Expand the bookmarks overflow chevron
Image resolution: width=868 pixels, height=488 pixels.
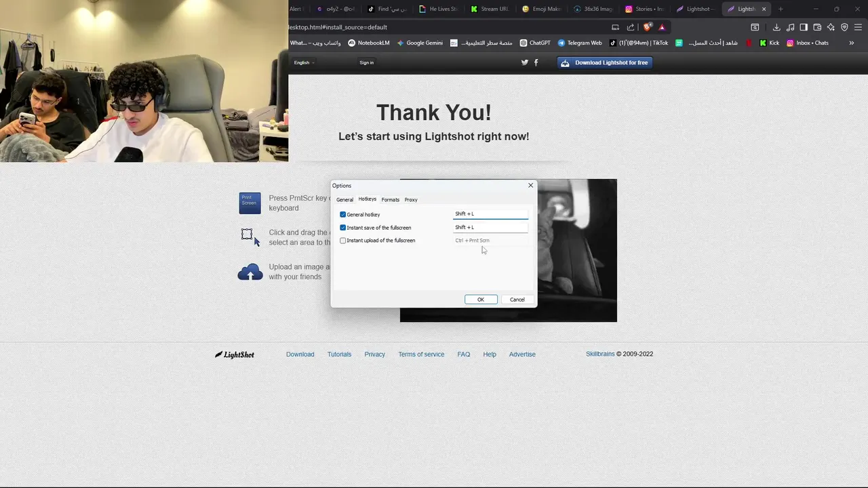pos(852,43)
